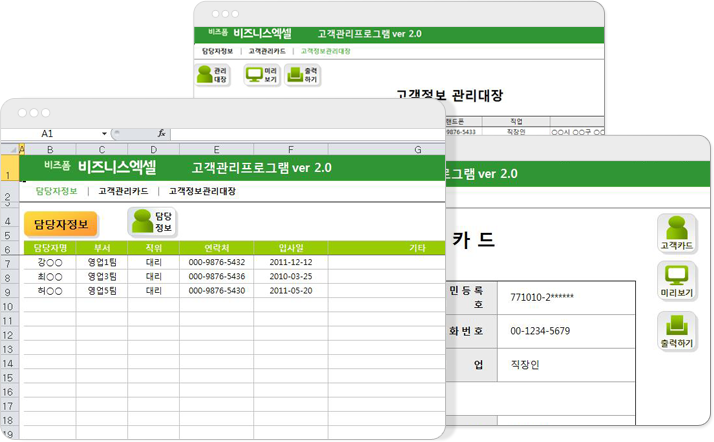Click the 부서 column header cell
This screenshot has height=442, width=714.
coord(102,248)
